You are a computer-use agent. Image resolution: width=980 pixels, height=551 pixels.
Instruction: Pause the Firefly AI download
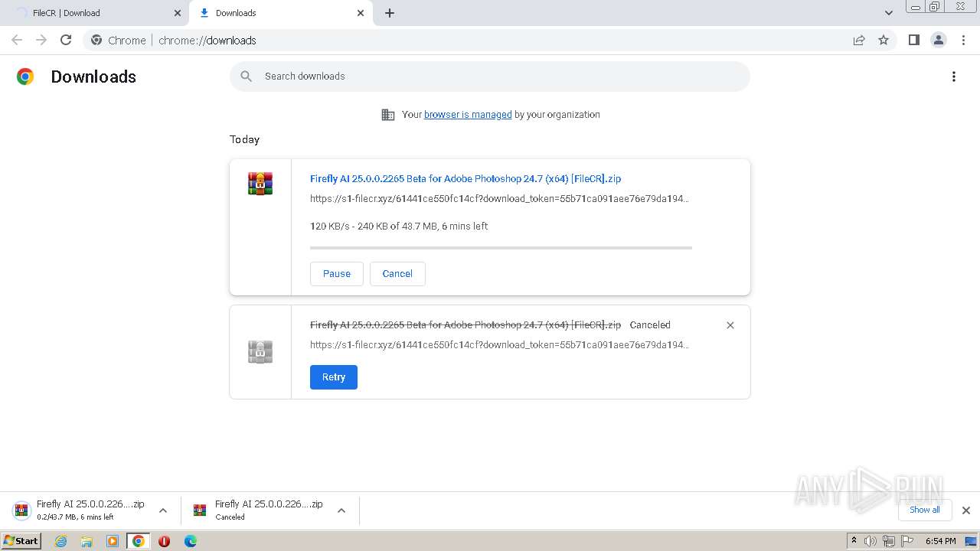point(337,274)
